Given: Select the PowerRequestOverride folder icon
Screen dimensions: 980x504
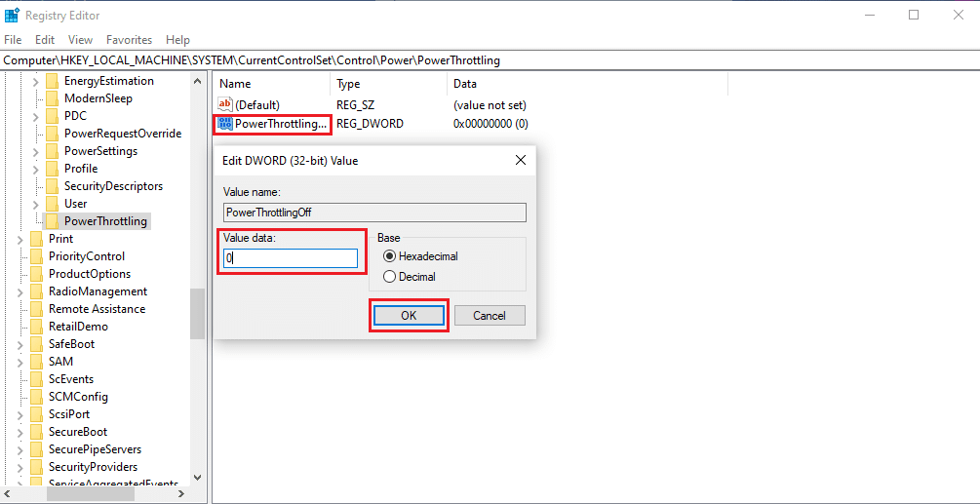Looking at the screenshot, I should pos(53,134).
